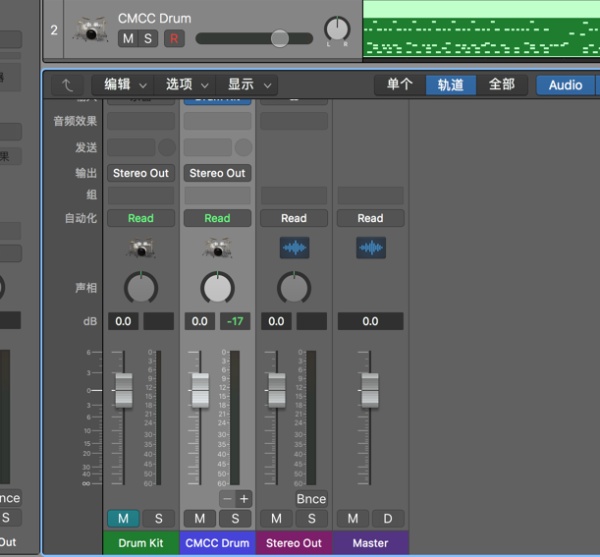
Task: Click the Master volume fader
Action: (370, 390)
